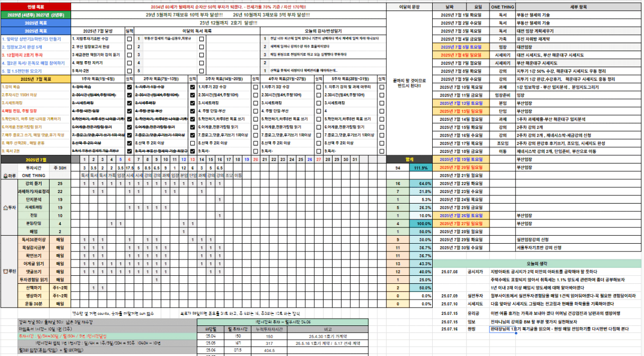Uncheck week 2 checkbox for 1. 지투기 1강 수강
644x356 pixels.
click(x=192, y=86)
